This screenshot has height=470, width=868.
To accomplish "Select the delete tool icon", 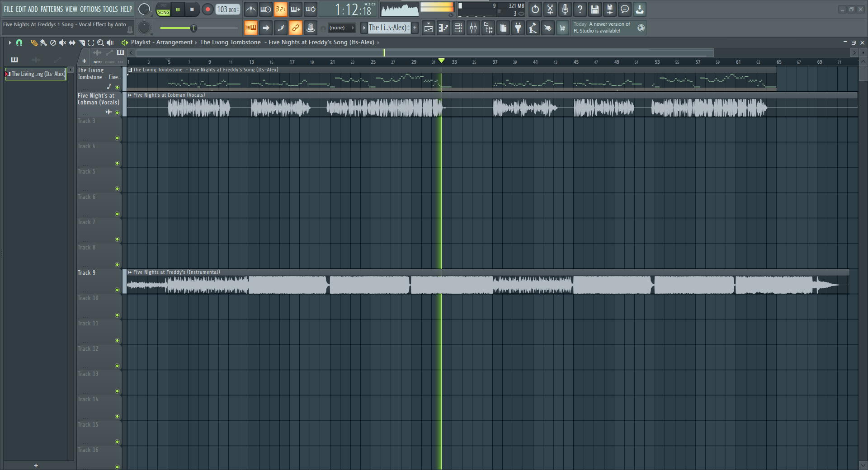I will (x=53, y=42).
